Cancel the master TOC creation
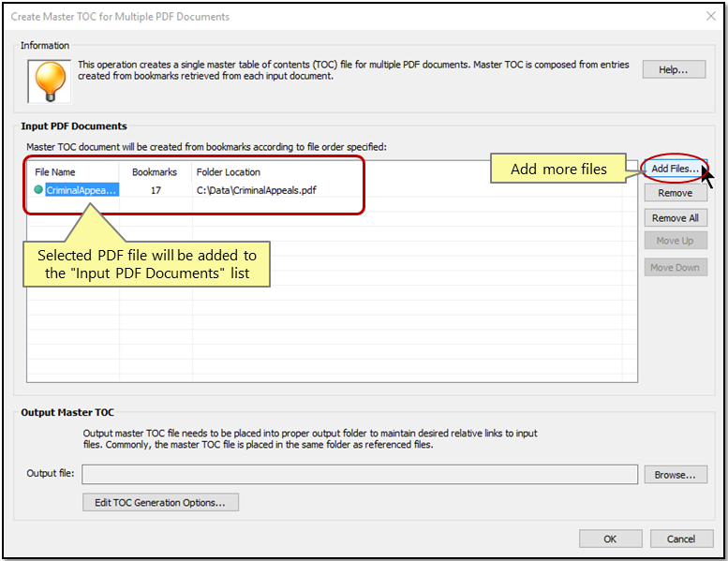The width and height of the screenshot is (728, 561). pos(681,539)
